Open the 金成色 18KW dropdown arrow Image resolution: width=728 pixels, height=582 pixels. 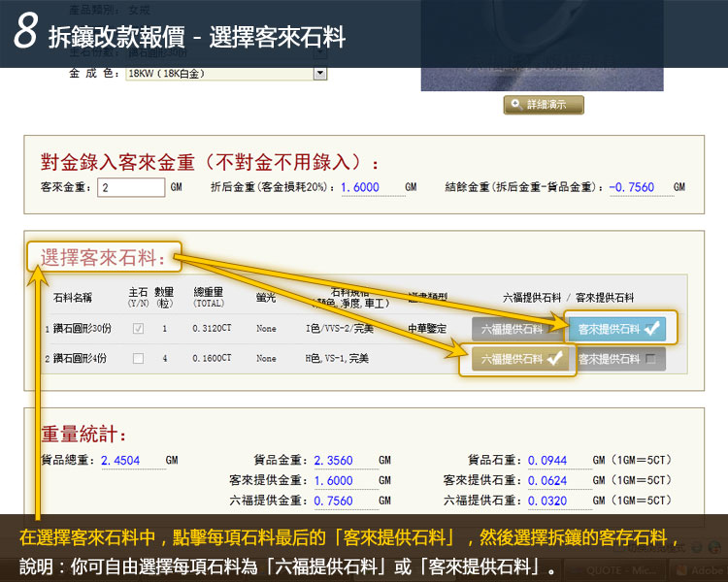click(x=320, y=74)
